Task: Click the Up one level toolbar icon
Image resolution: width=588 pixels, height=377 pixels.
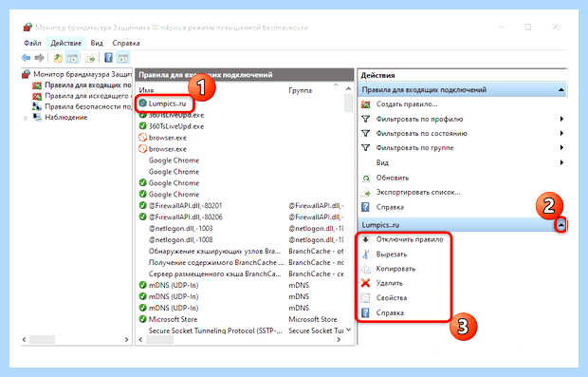Action: 58,58
